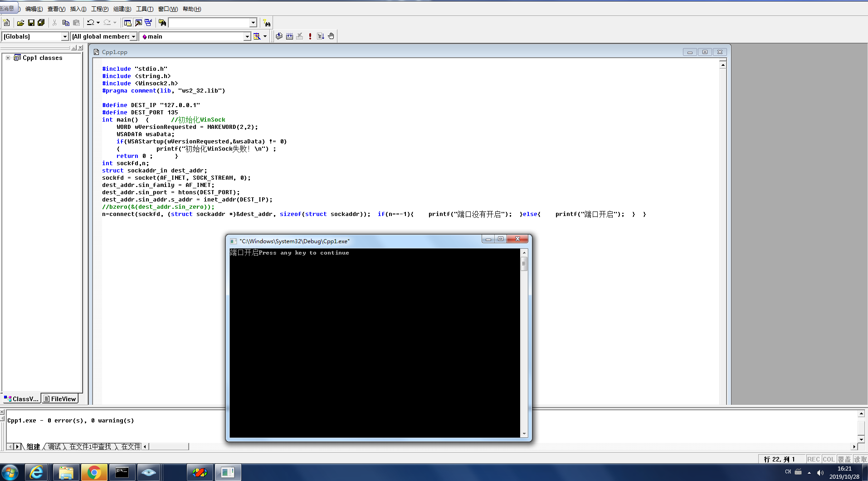Click the Compile file icon
868x481 pixels.
pyautogui.click(x=279, y=36)
